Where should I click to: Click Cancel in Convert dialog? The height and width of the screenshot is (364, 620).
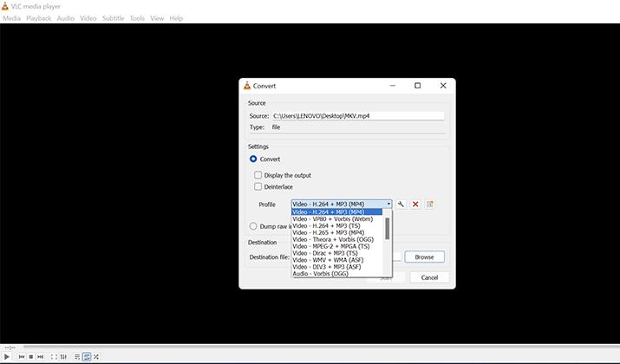point(429,277)
